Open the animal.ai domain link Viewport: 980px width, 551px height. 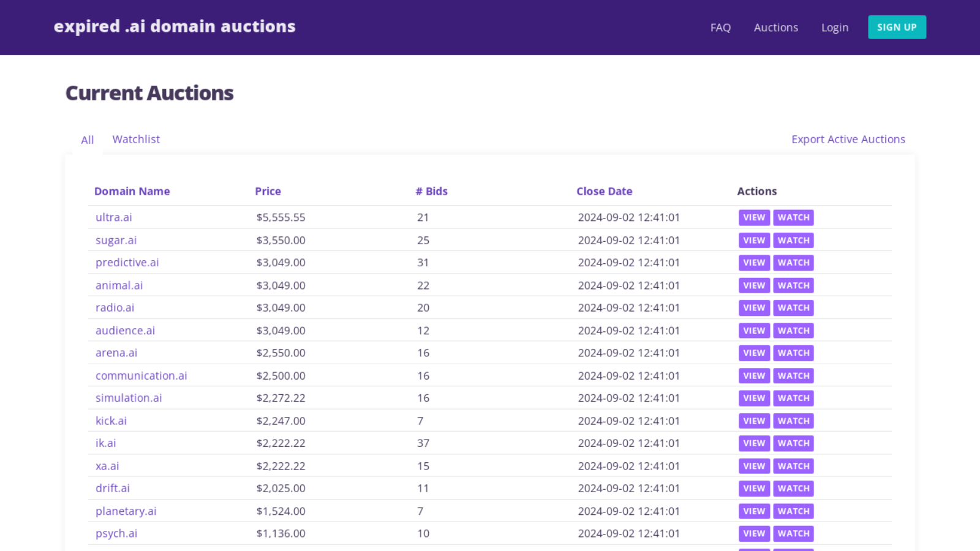[119, 285]
